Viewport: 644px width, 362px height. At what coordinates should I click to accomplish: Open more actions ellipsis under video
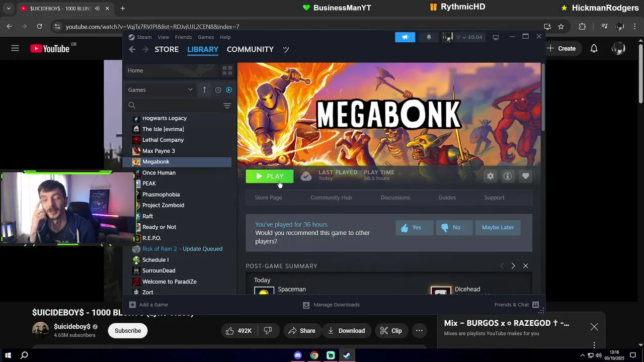pos(419,331)
